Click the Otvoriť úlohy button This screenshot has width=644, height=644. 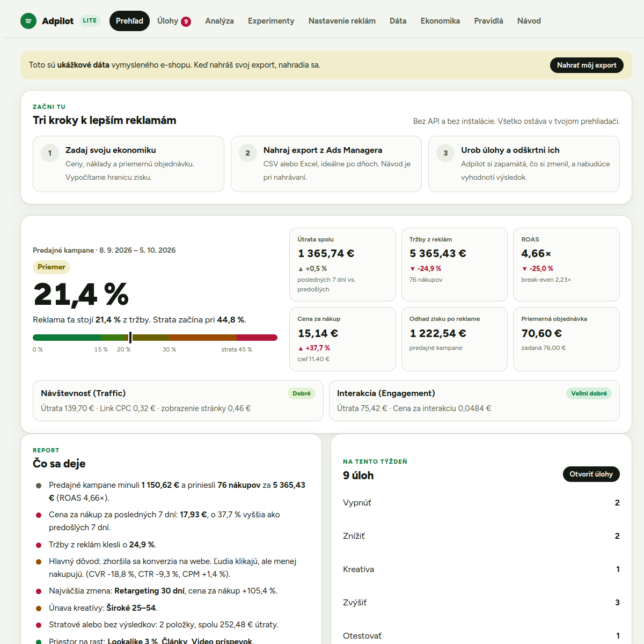[591, 474]
